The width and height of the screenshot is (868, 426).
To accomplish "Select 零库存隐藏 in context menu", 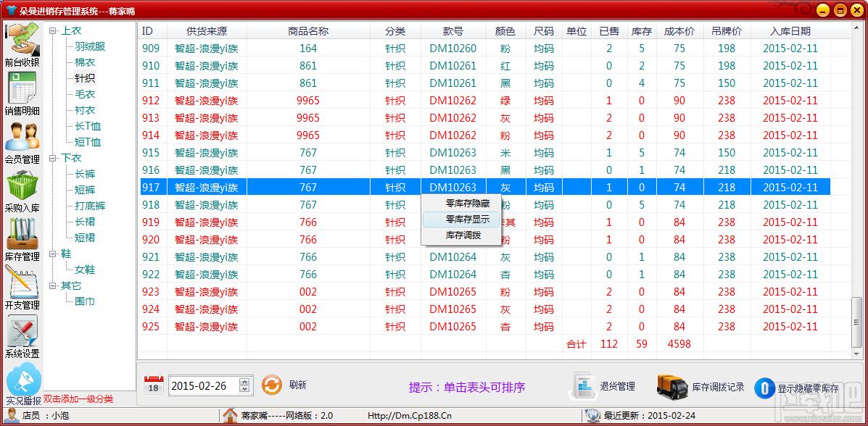I will click(467, 204).
